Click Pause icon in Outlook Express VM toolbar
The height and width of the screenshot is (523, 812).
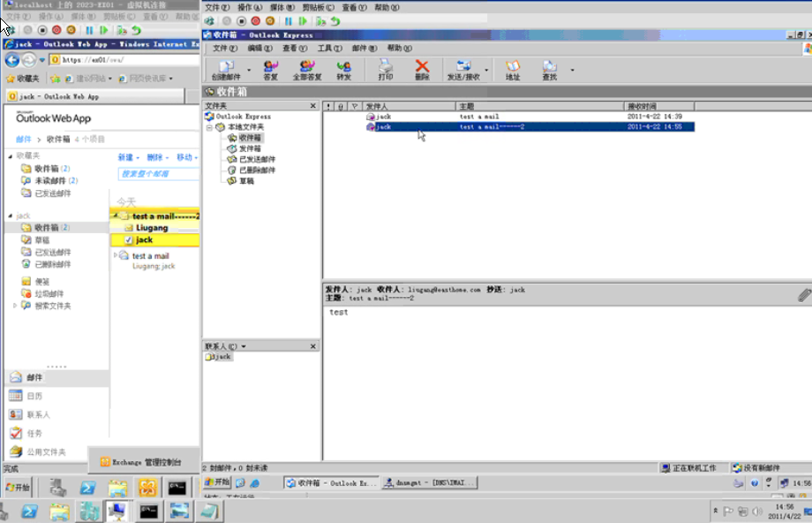[289, 21]
